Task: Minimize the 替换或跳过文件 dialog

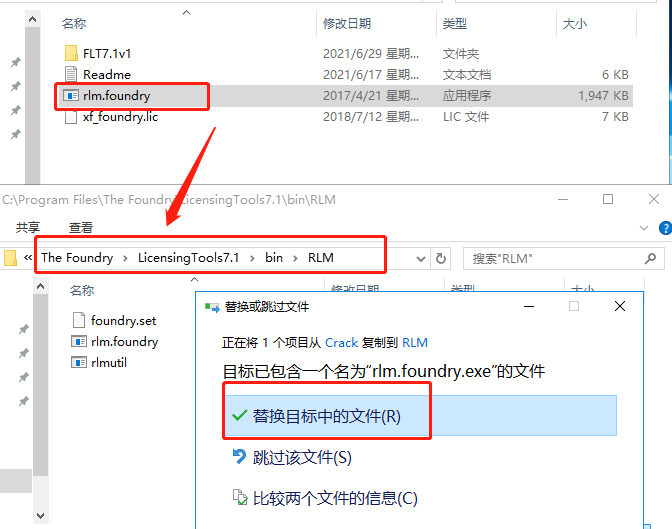Action: coord(529,306)
